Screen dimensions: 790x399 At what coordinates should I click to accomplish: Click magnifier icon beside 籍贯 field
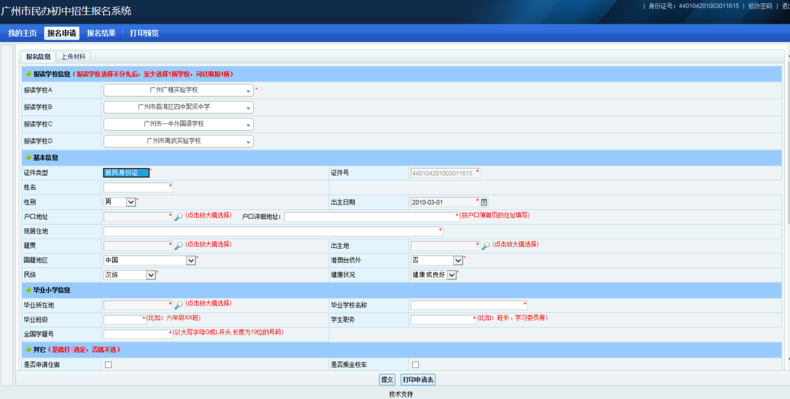(x=178, y=246)
